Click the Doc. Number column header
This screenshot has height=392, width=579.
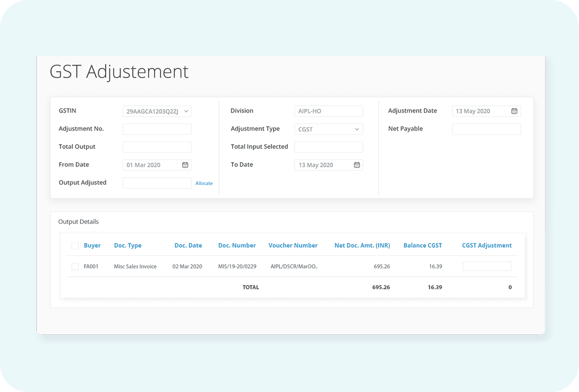click(237, 246)
